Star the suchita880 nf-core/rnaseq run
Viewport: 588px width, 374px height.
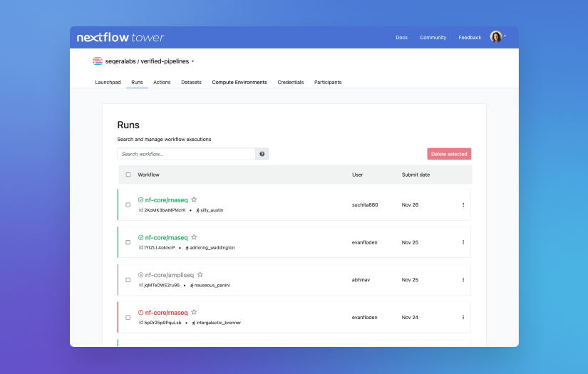[194, 200]
